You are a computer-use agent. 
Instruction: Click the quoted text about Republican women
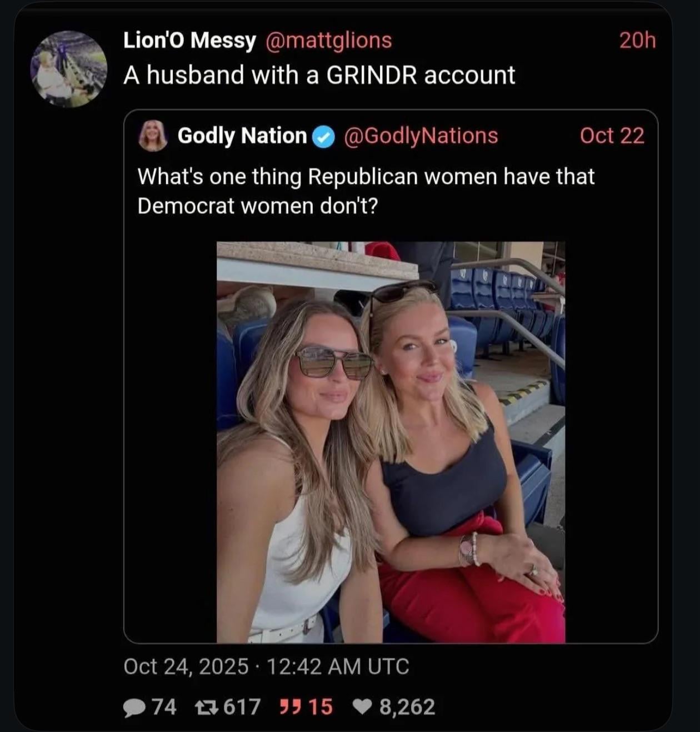click(366, 191)
